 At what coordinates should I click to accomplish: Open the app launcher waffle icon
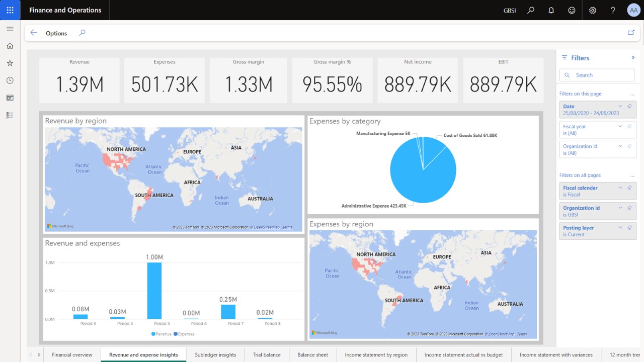point(10,10)
